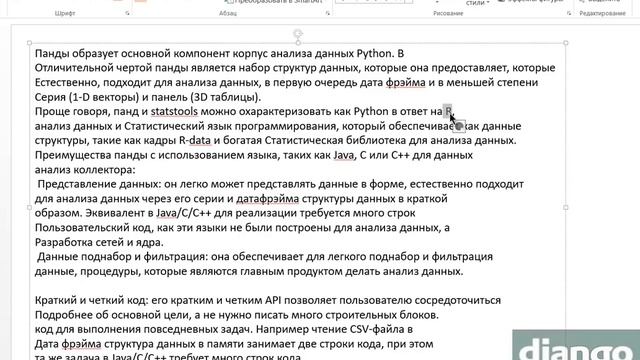Viewport: 640px width, 360px height.
Task: Click the line starting 'Естественно, подходит для анализа'
Action: click(x=286, y=82)
